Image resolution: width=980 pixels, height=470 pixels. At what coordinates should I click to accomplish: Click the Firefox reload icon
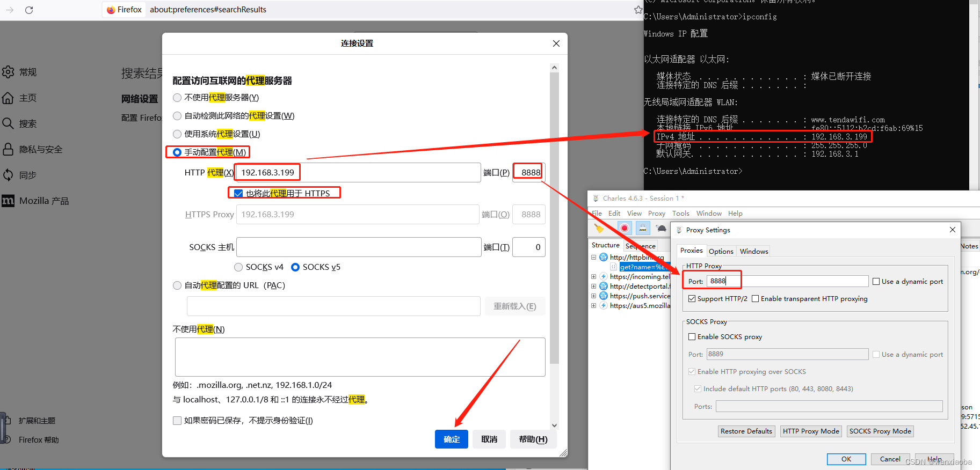pyautogui.click(x=29, y=10)
